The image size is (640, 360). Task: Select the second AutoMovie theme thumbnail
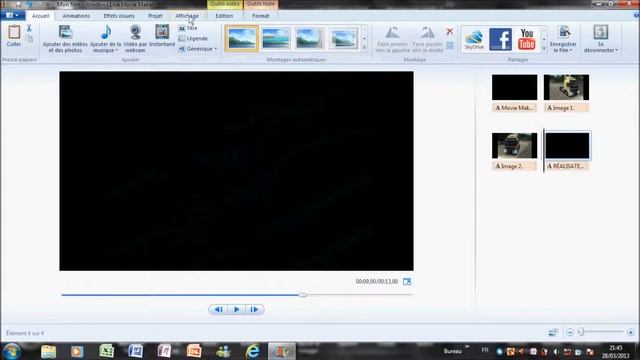pos(276,38)
